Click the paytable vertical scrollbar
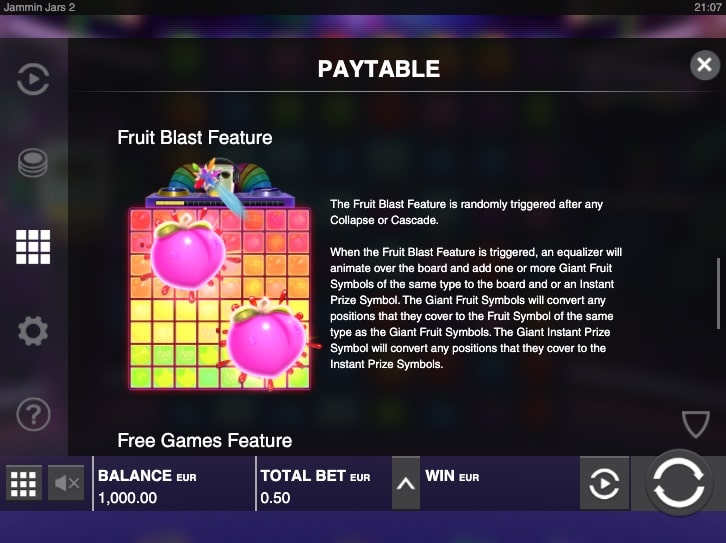 (x=718, y=293)
